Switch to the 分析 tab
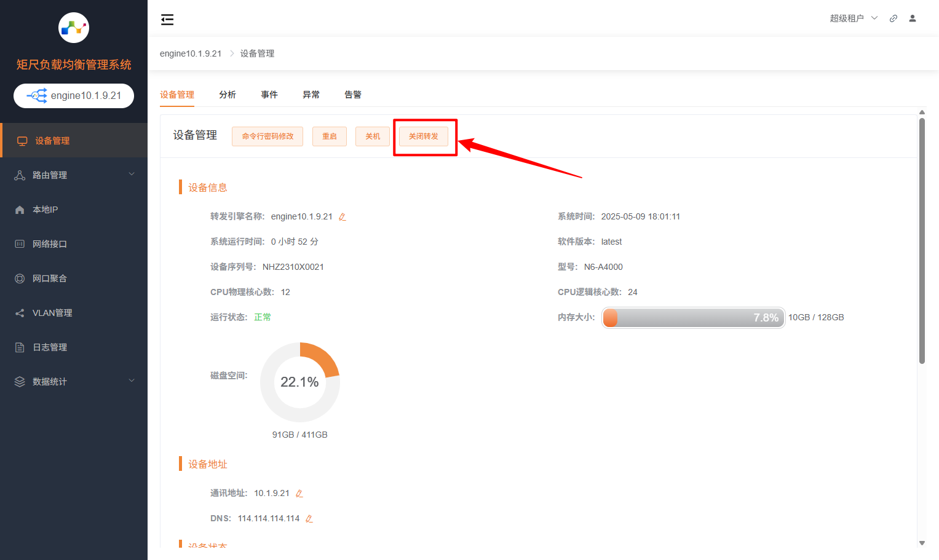Viewport: 939px width, 560px height. pos(228,94)
